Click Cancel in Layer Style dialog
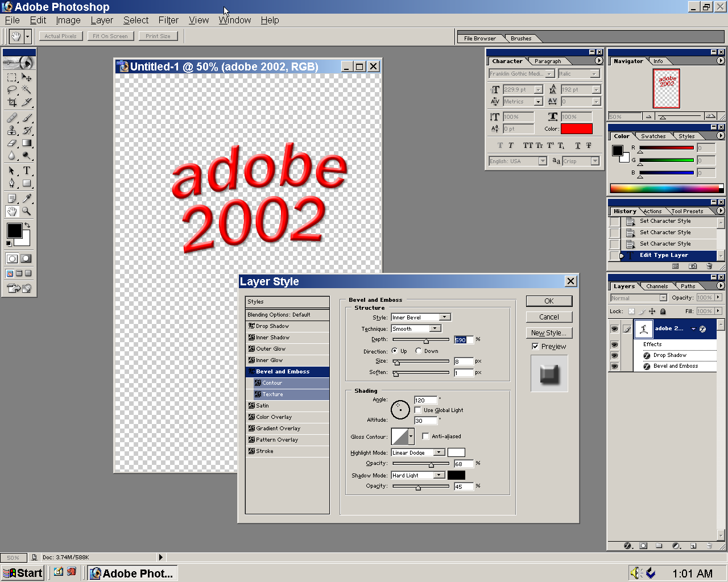The height and width of the screenshot is (582, 728). click(x=549, y=317)
